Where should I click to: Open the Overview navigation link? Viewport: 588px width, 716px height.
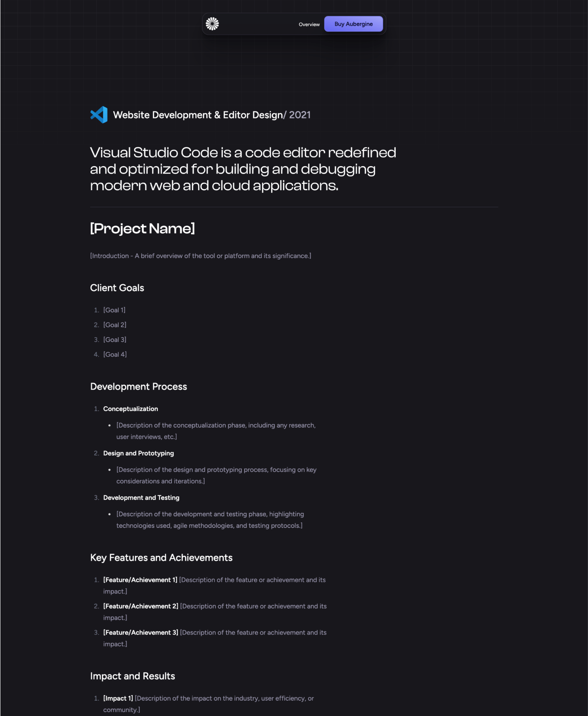[x=309, y=25]
